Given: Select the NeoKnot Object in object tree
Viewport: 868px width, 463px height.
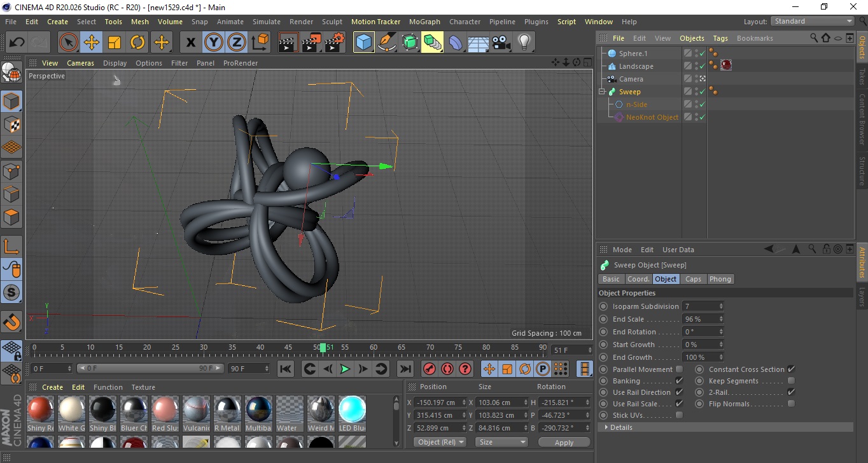Looking at the screenshot, I should tap(652, 117).
